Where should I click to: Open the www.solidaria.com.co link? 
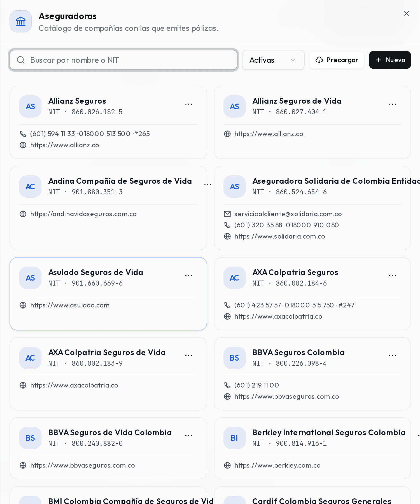(x=280, y=236)
